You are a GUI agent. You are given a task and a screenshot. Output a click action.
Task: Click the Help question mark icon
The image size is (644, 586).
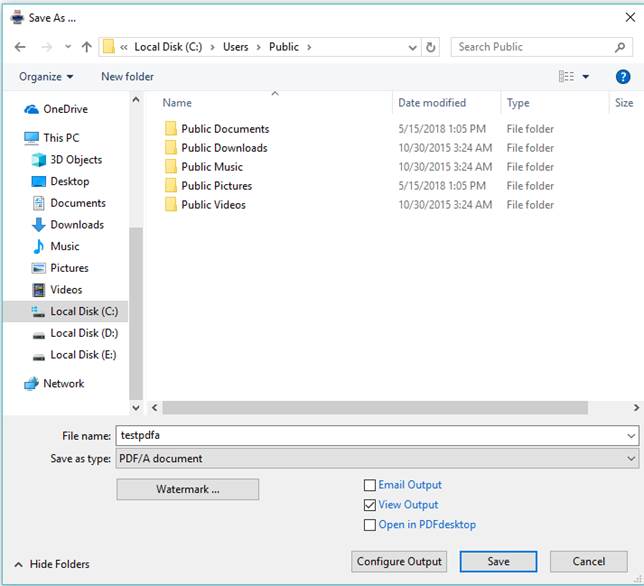[623, 77]
